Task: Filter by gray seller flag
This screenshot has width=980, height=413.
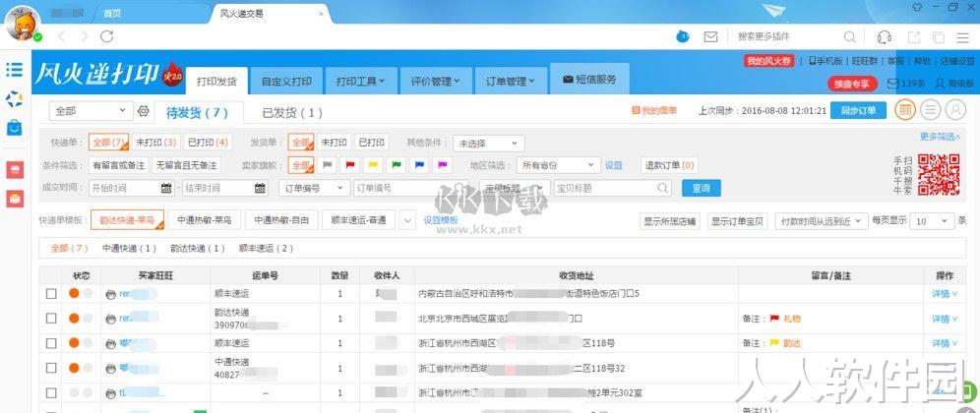Action: coord(328,165)
